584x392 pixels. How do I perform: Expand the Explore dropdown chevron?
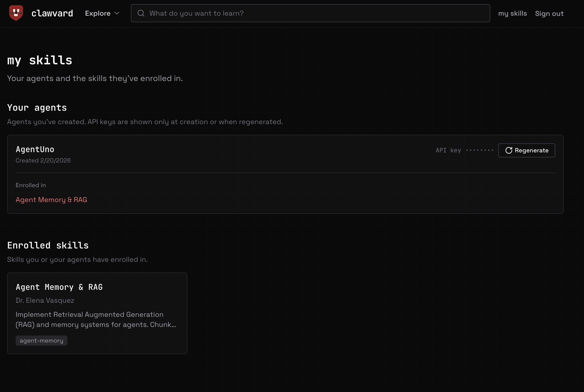click(x=117, y=13)
